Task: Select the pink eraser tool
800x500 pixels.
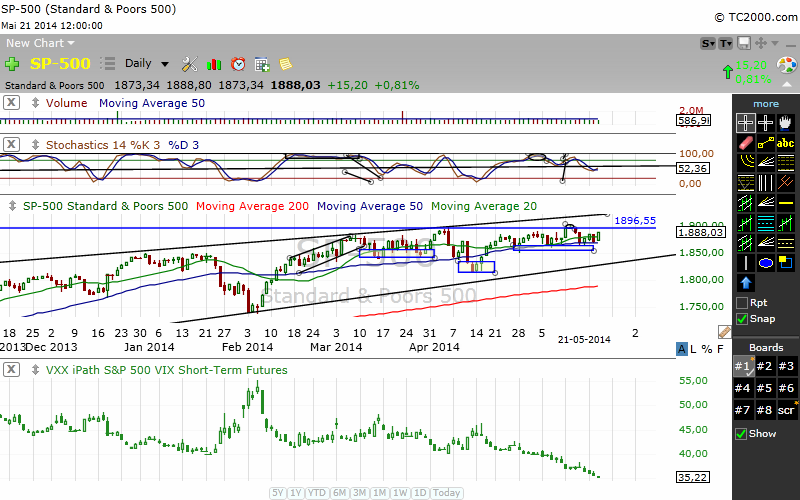Action: click(745, 143)
